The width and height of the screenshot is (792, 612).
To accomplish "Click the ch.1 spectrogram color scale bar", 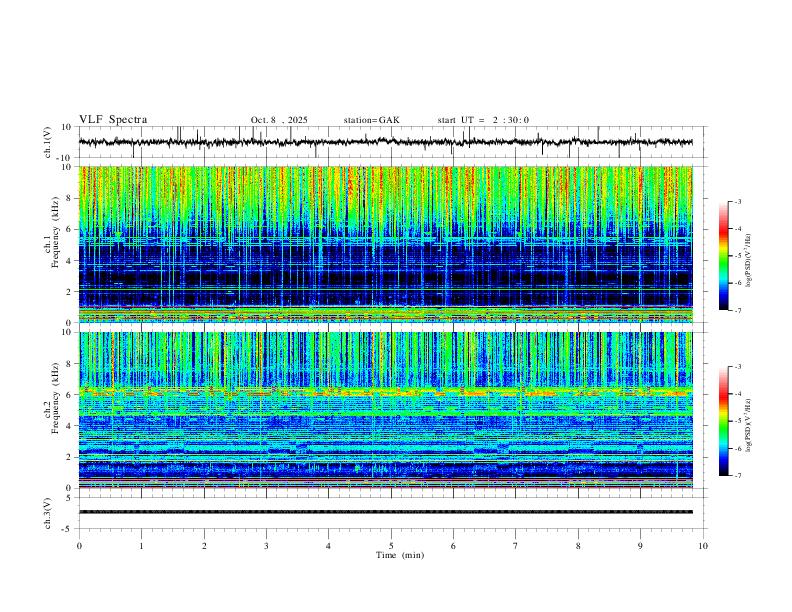I will 723,256.
